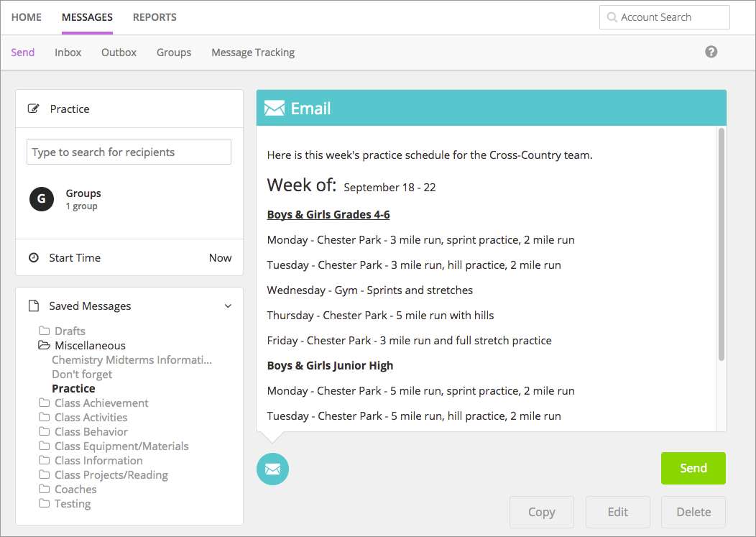Expand the Class Information folder
The height and width of the screenshot is (537, 756).
coord(99,461)
